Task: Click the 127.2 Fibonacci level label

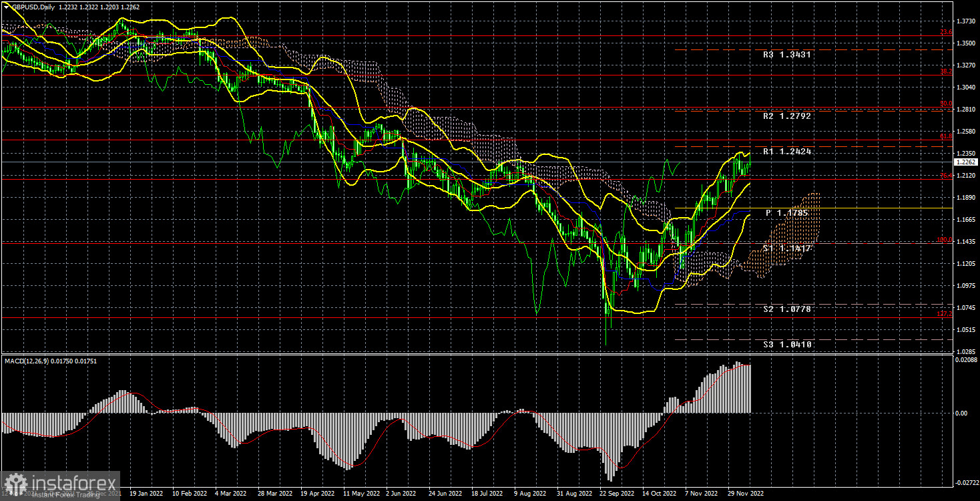Action: [945, 313]
